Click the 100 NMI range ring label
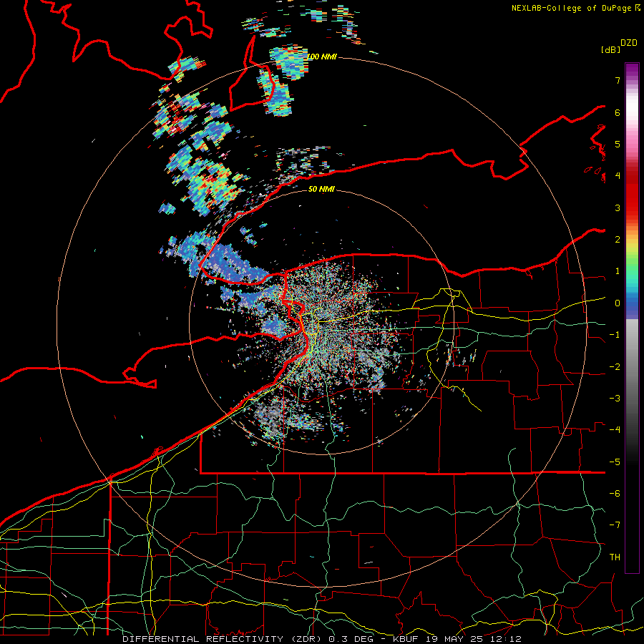 [x=321, y=57]
